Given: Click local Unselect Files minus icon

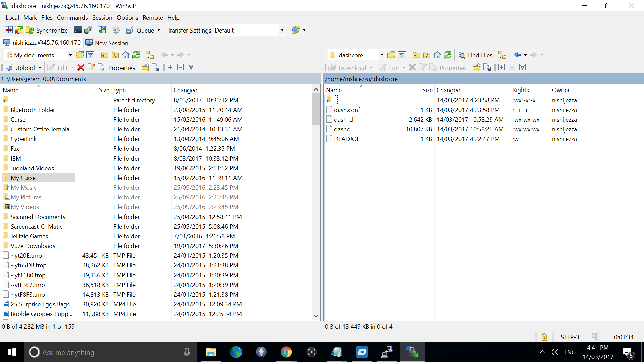Looking at the screenshot, I should tap(180, 67).
